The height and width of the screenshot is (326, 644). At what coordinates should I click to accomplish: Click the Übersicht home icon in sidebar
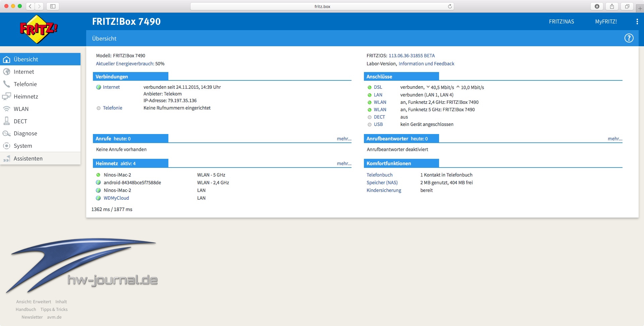(6, 60)
